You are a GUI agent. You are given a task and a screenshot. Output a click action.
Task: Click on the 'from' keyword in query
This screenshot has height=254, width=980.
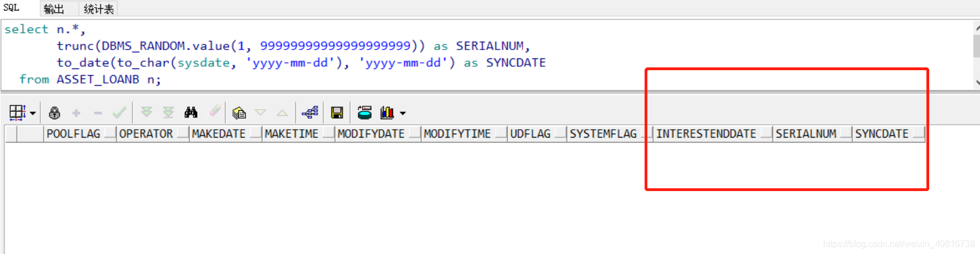[34, 79]
